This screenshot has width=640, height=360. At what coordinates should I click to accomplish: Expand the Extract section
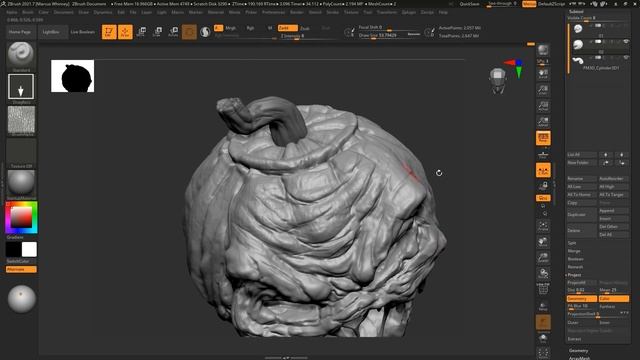click(x=574, y=339)
